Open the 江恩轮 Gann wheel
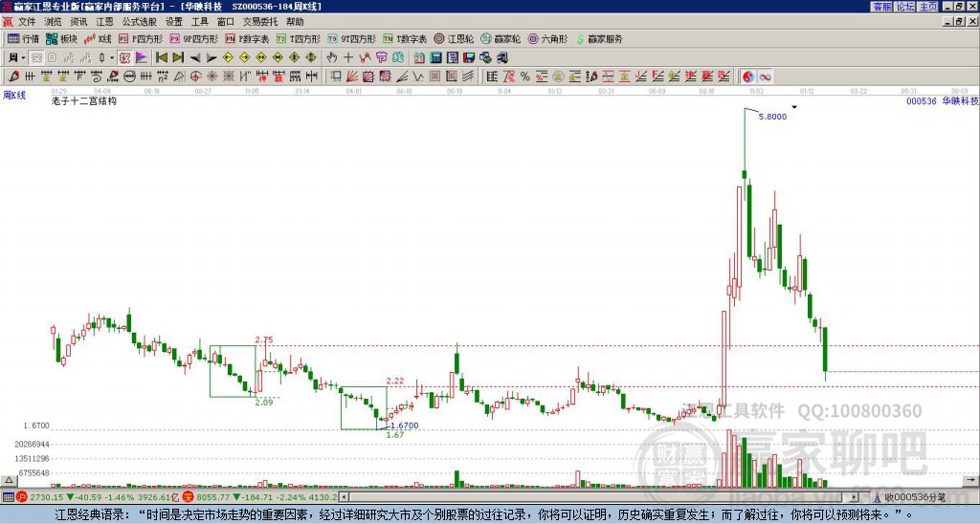 (454, 38)
